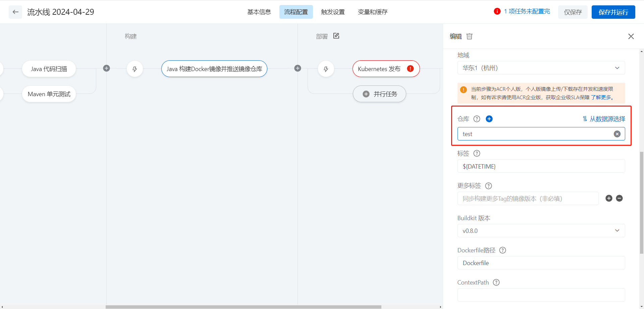Close the 编辑 side panel
644x309 pixels.
click(x=631, y=36)
